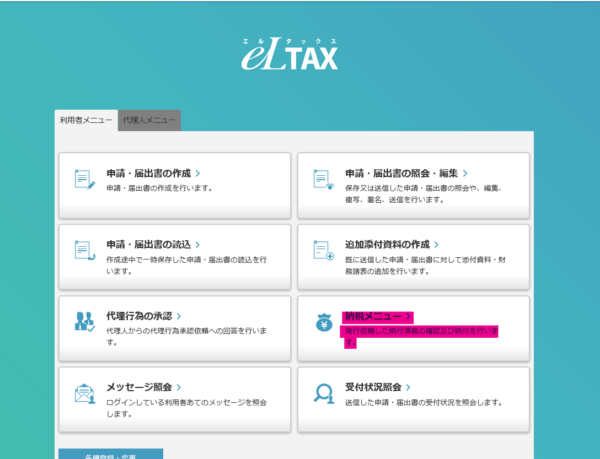Click the 納税メニュー yen money bag icon
The width and height of the screenshot is (600, 459).
click(324, 322)
